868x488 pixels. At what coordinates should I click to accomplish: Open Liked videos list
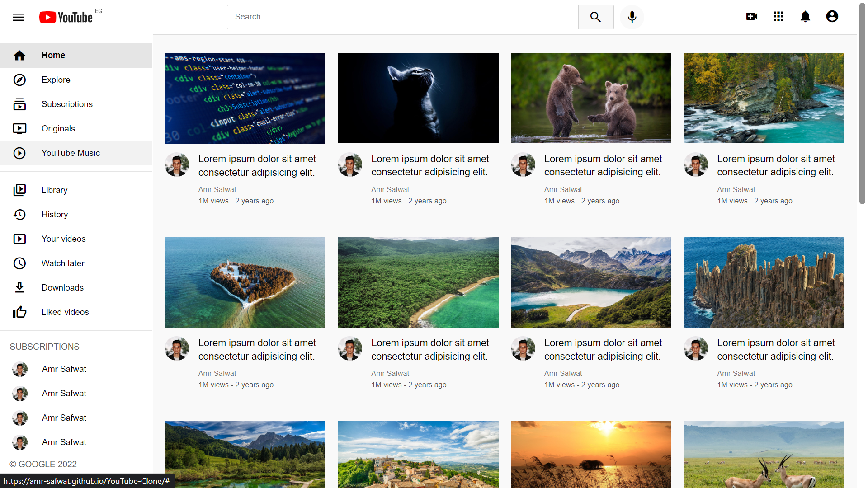click(76, 312)
